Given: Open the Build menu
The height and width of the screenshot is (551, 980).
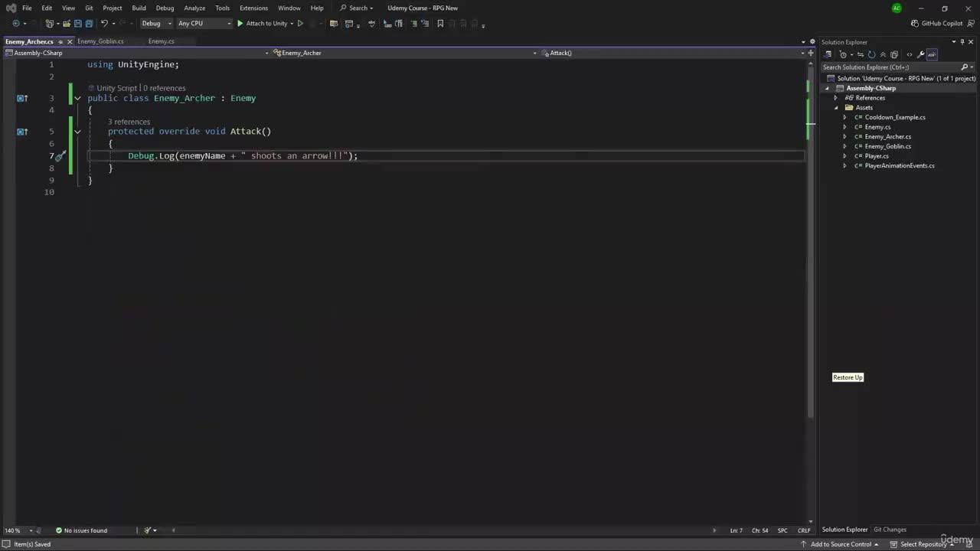Looking at the screenshot, I should click(x=139, y=8).
